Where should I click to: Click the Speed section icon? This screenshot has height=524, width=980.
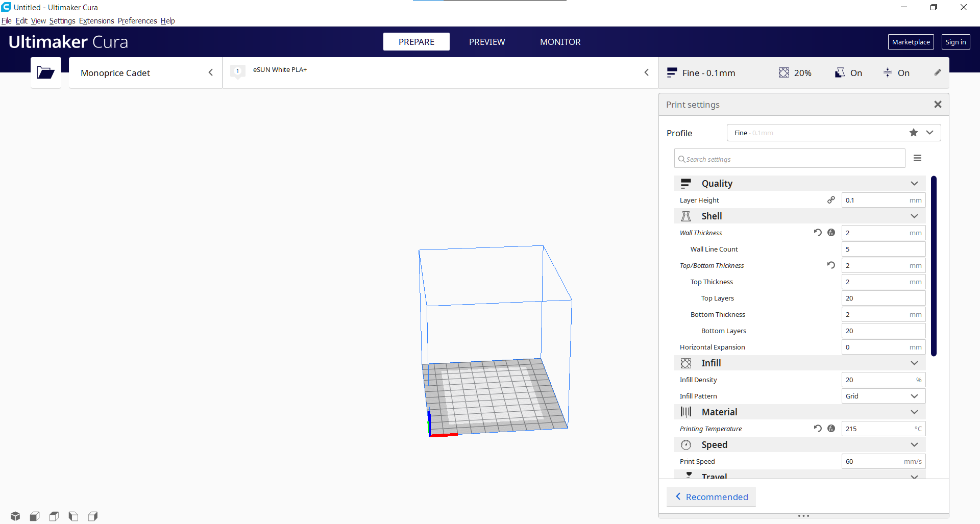click(686, 445)
